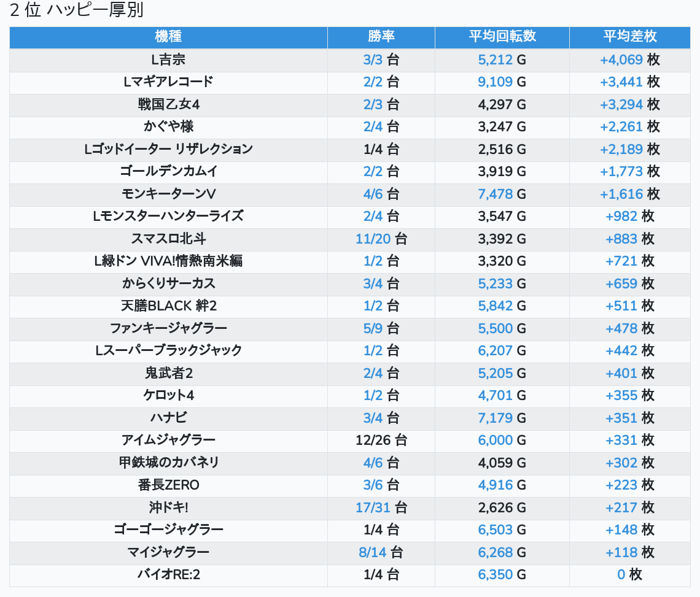700x597 pixels.
Task: Select the 鬼武者2 machine name
Action: click(x=168, y=373)
